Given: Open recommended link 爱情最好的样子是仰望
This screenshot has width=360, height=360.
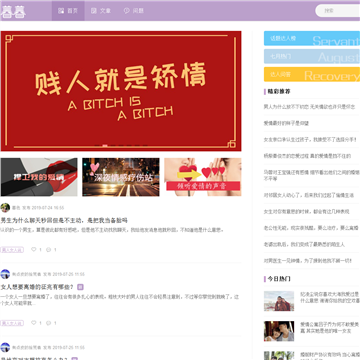Looking at the screenshot, I should tap(286, 123).
